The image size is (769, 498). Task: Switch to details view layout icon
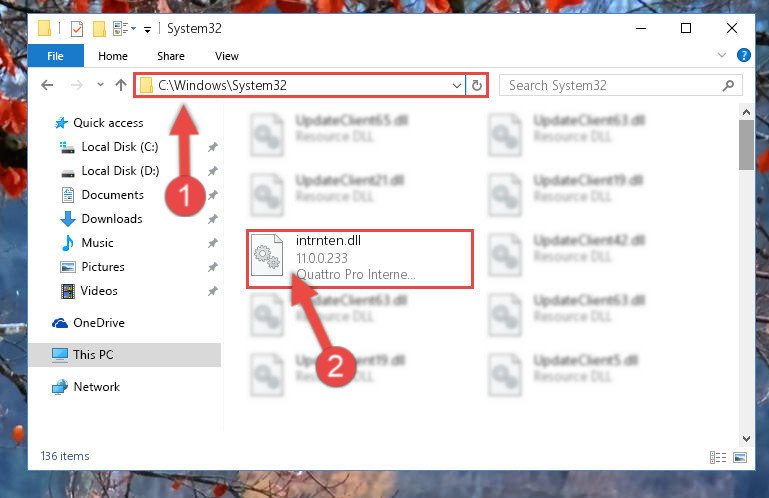(x=718, y=457)
